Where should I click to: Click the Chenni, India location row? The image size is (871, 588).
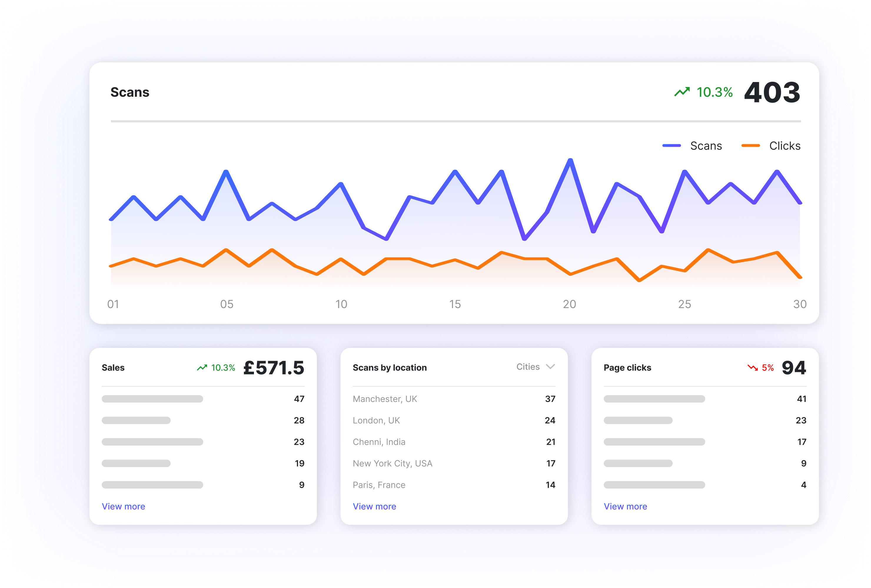click(378, 442)
